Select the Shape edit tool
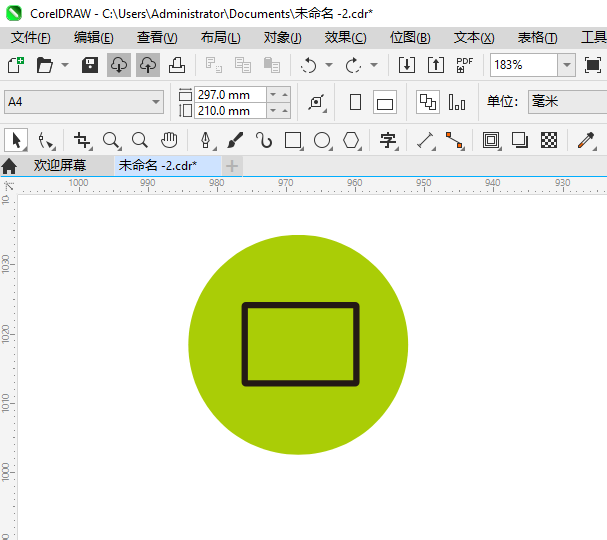 click(46, 140)
